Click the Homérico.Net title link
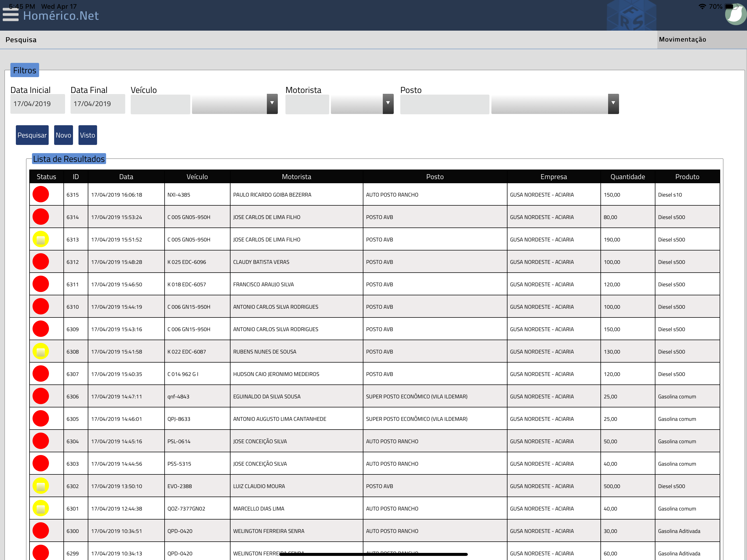747x560 pixels. pyautogui.click(x=61, y=16)
